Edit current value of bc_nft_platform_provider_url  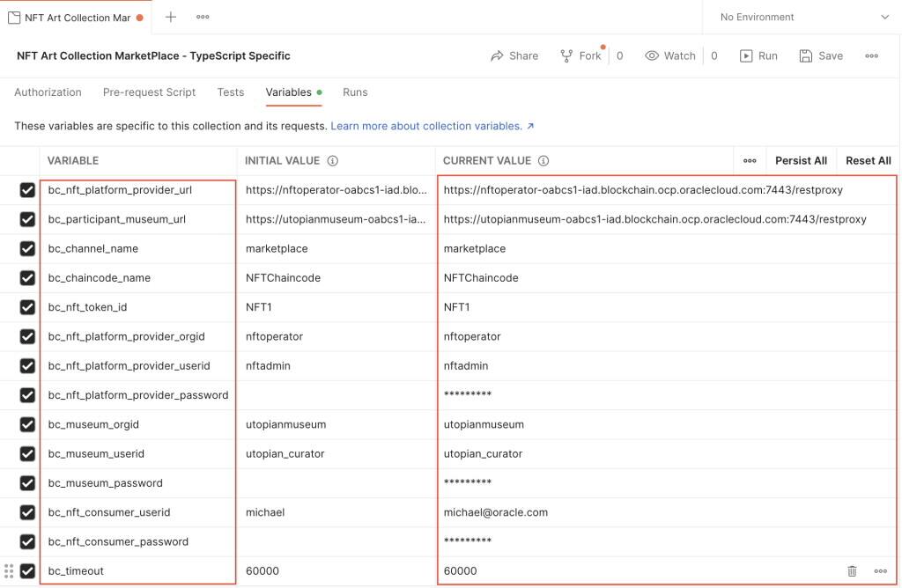pyautogui.click(x=667, y=189)
